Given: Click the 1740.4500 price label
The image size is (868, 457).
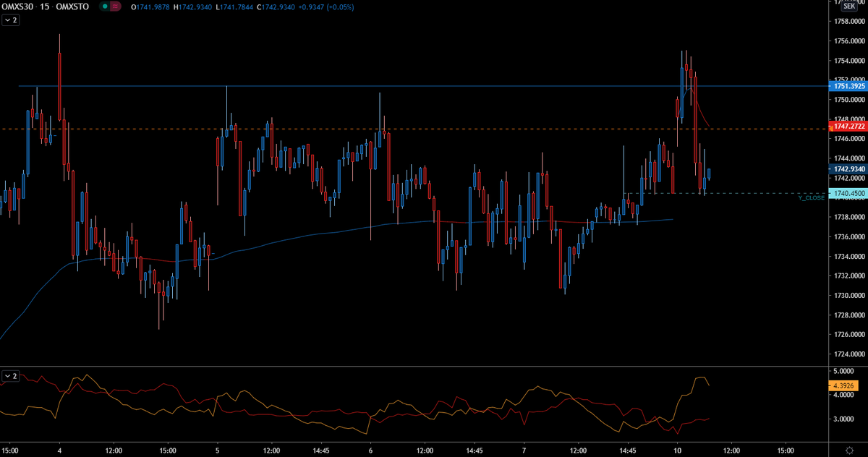Looking at the screenshot, I should click(x=849, y=194).
